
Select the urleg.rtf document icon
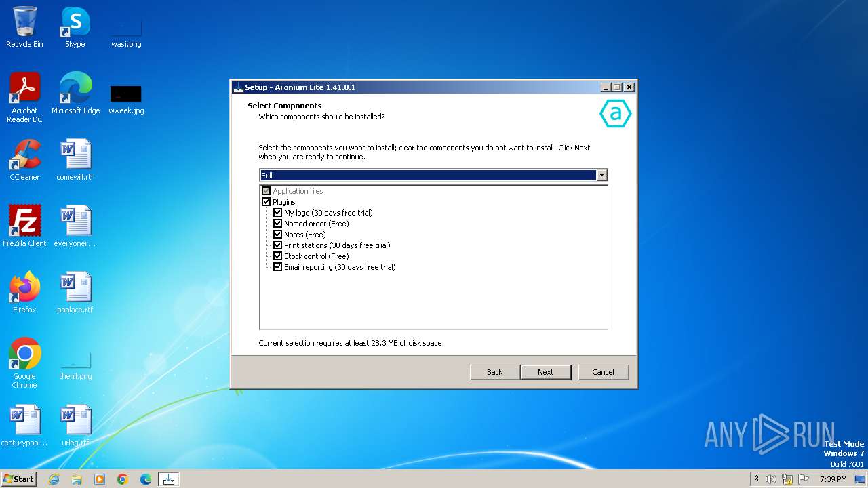tap(75, 426)
